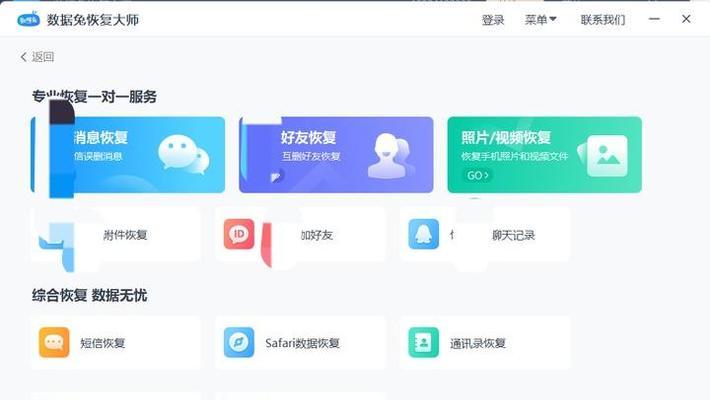This screenshot has height=400, width=710.
Task: Open 联系我们 contact link
Action: (603, 20)
